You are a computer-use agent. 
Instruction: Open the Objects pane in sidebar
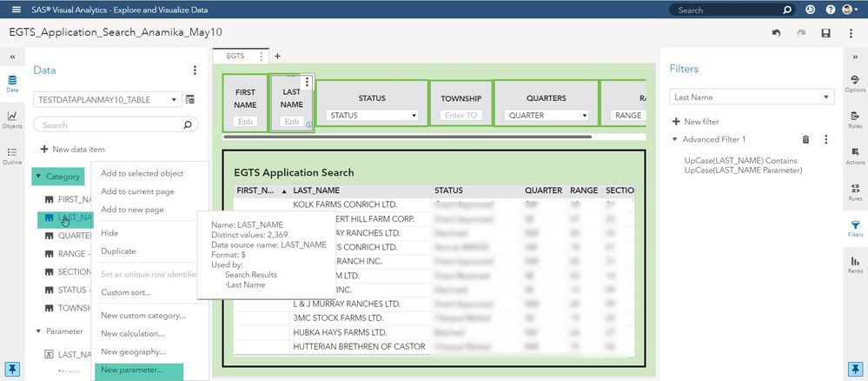coord(12,119)
